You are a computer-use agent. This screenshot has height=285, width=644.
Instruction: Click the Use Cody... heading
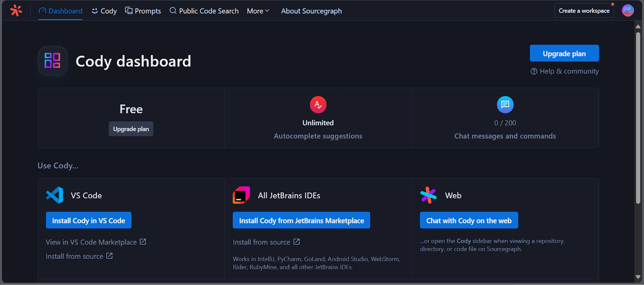coord(58,166)
